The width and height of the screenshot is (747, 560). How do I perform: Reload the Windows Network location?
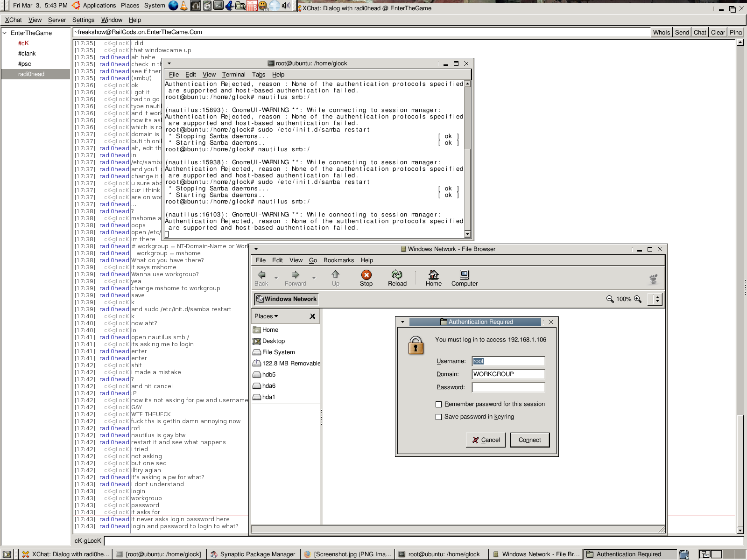(x=397, y=278)
